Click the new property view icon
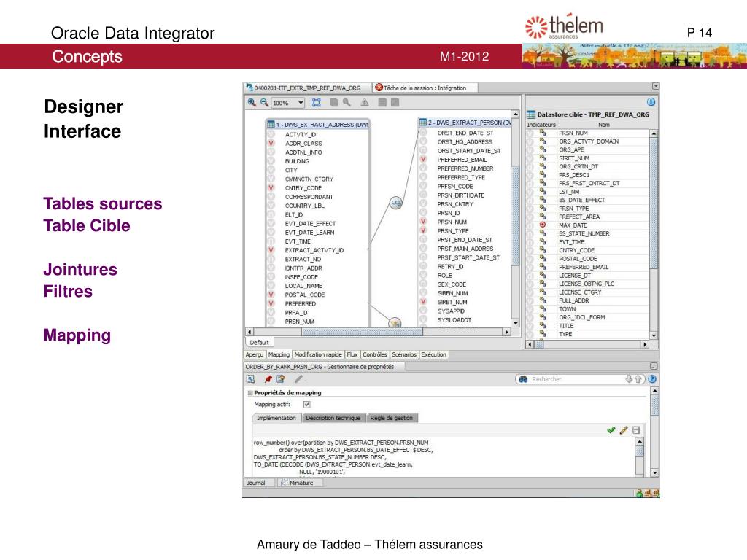 (281, 379)
